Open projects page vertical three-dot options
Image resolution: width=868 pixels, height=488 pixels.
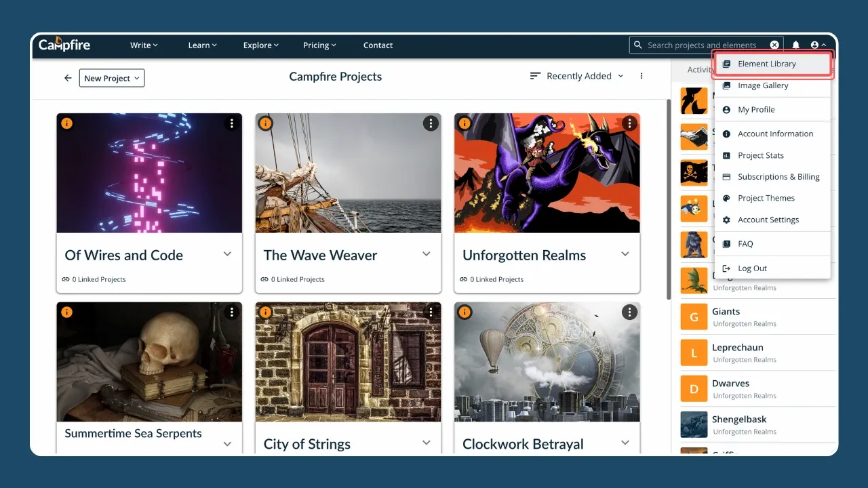(x=642, y=77)
